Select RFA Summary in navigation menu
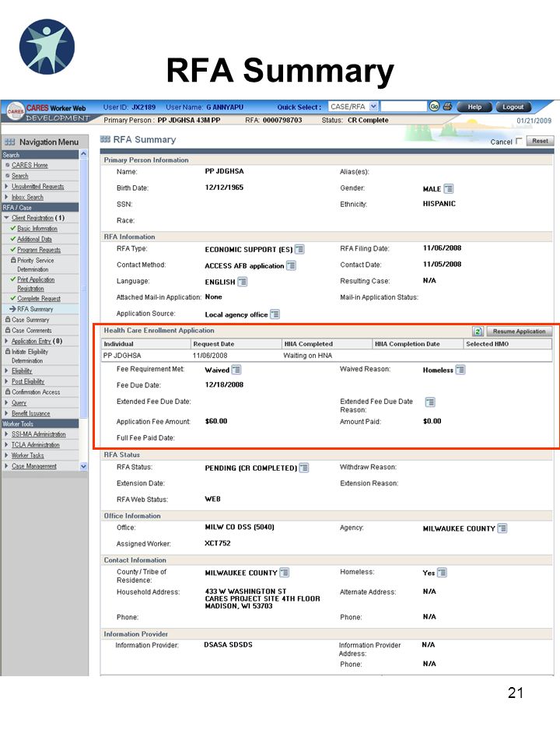The height and width of the screenshot is (747, 560). pos(35,309)
